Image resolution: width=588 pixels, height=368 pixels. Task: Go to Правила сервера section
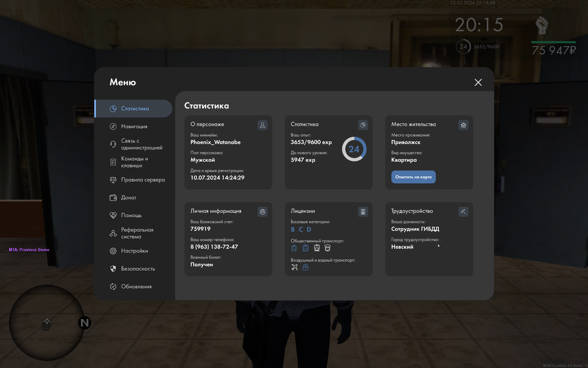tap(143, 180)
